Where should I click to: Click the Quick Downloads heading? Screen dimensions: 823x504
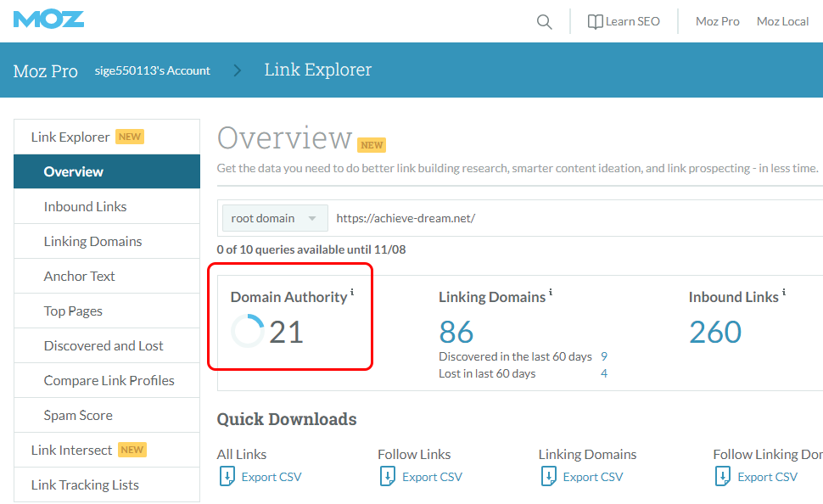[287, 419]
